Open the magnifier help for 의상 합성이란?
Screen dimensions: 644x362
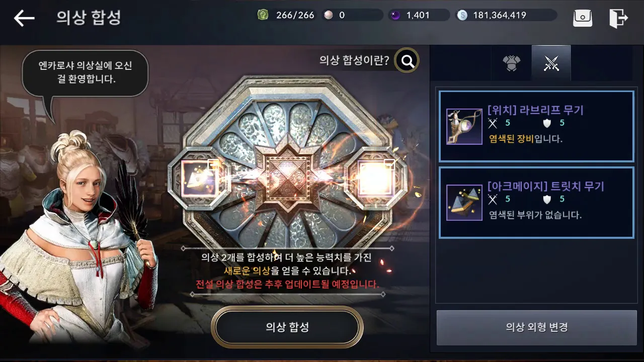point(407,61)
